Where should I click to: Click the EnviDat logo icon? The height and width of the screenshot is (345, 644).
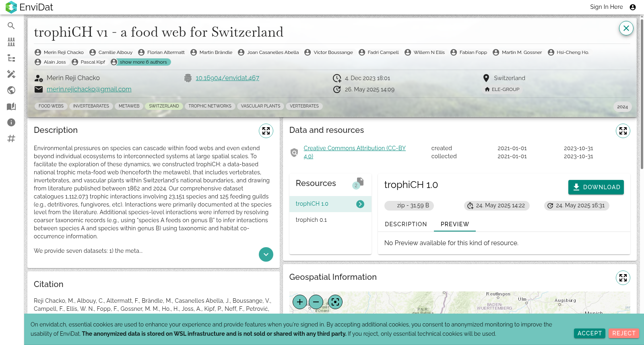(11, 7)
